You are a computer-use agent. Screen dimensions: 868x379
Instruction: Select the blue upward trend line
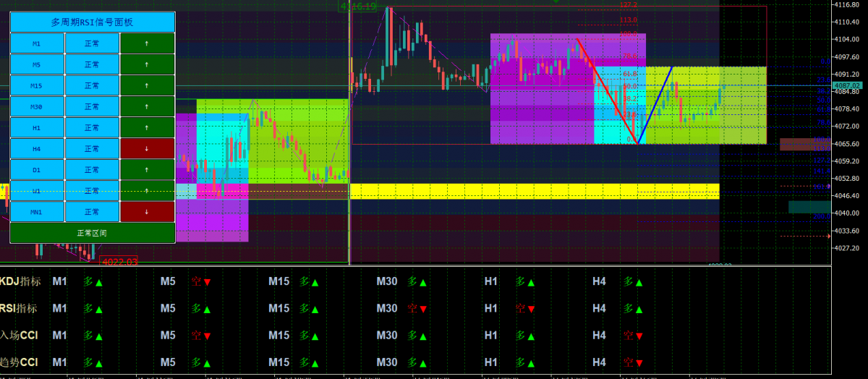tap(655, 105)
